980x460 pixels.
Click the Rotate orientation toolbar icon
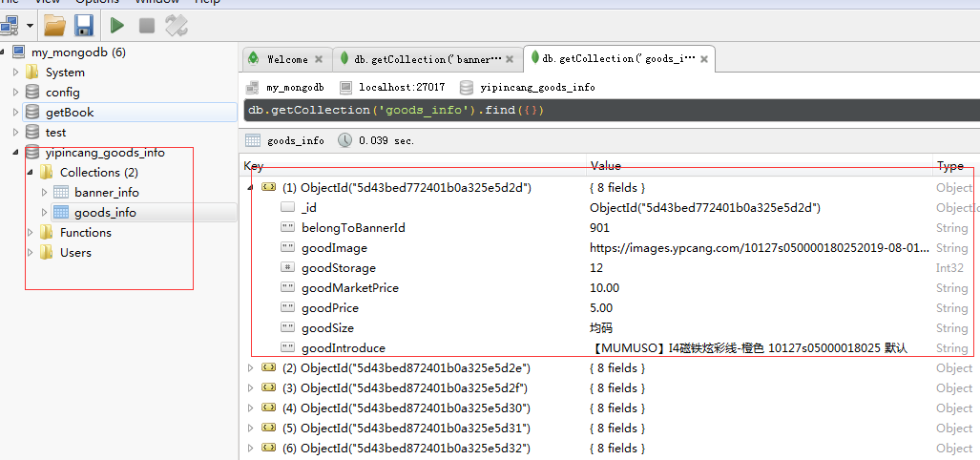(177, 25)
